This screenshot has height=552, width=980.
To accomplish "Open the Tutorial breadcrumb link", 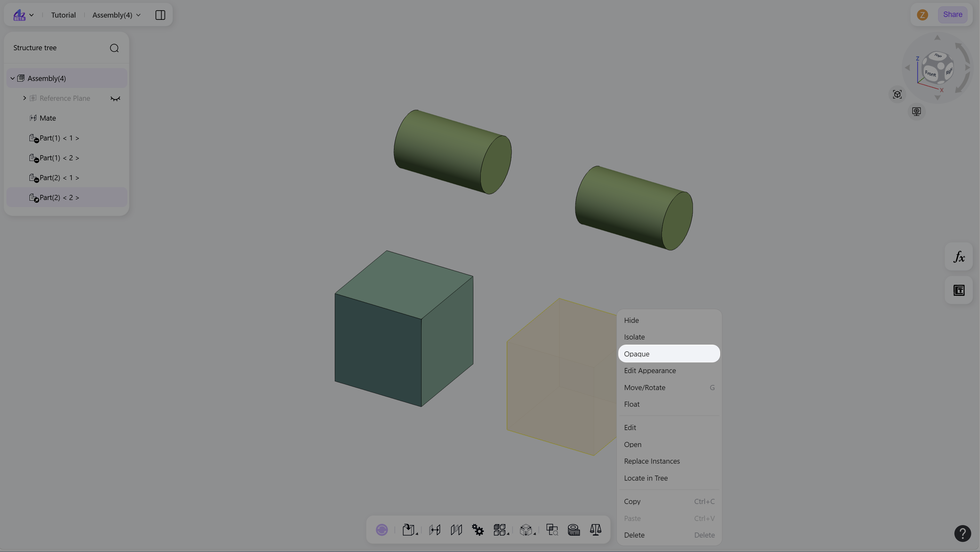I will tap(63, 15).
